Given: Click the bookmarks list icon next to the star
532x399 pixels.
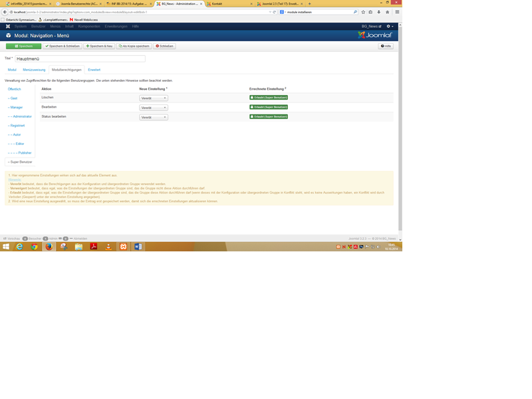Looking at the screenshot, I should pos(370,12).
